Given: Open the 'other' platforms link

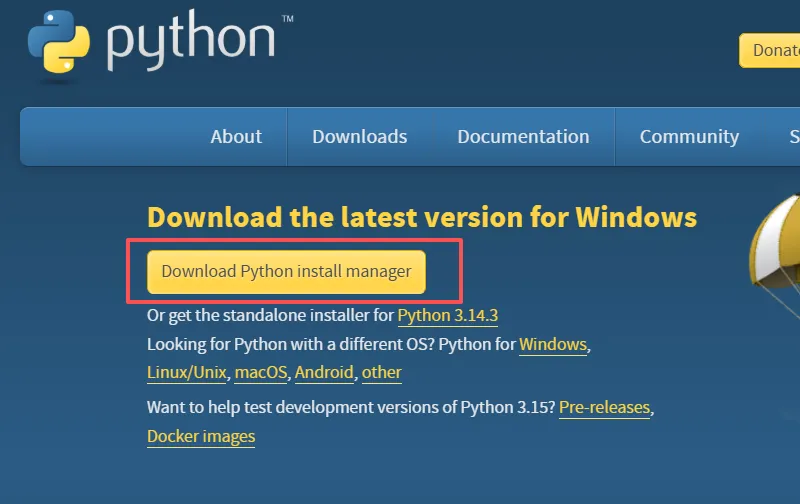Looking at the screenshot, I should 382,372.
